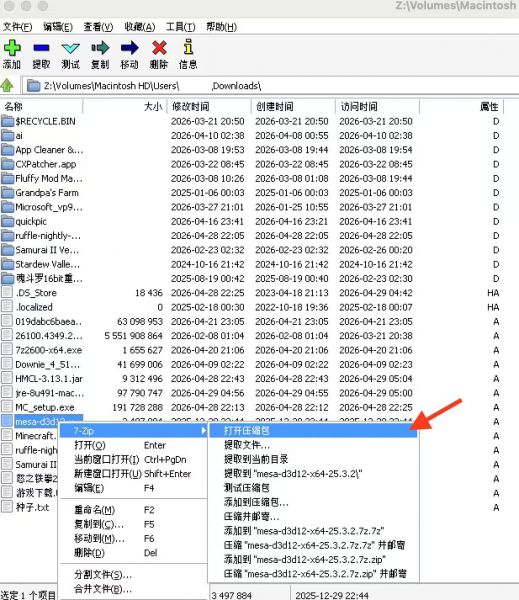Select the Samurai II Ve... folder row
The height and width of the screenshot is (600, 519).
tap(252, 250)
